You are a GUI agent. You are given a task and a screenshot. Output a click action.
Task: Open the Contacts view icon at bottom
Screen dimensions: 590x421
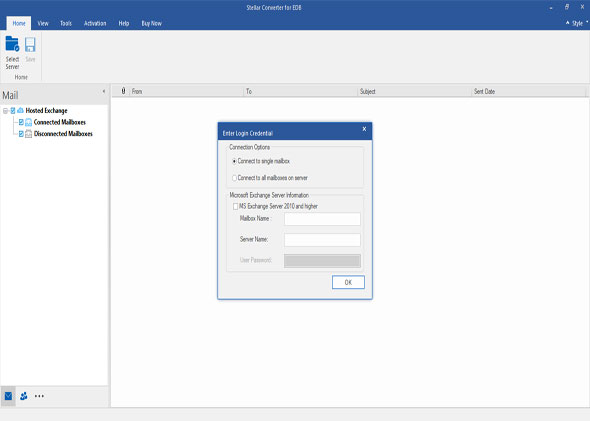click(x=24, y=396)
